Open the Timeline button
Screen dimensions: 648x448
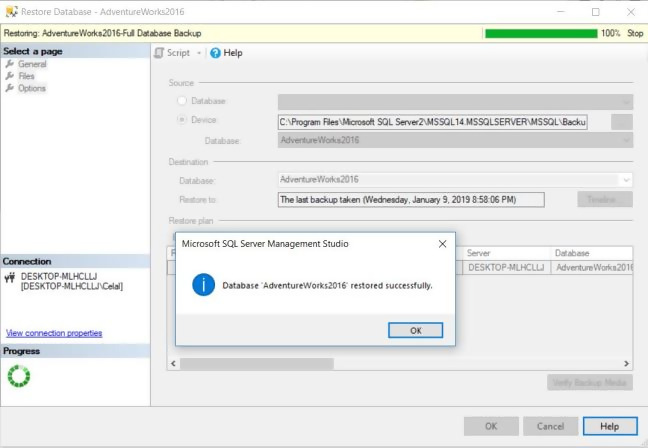605,200
